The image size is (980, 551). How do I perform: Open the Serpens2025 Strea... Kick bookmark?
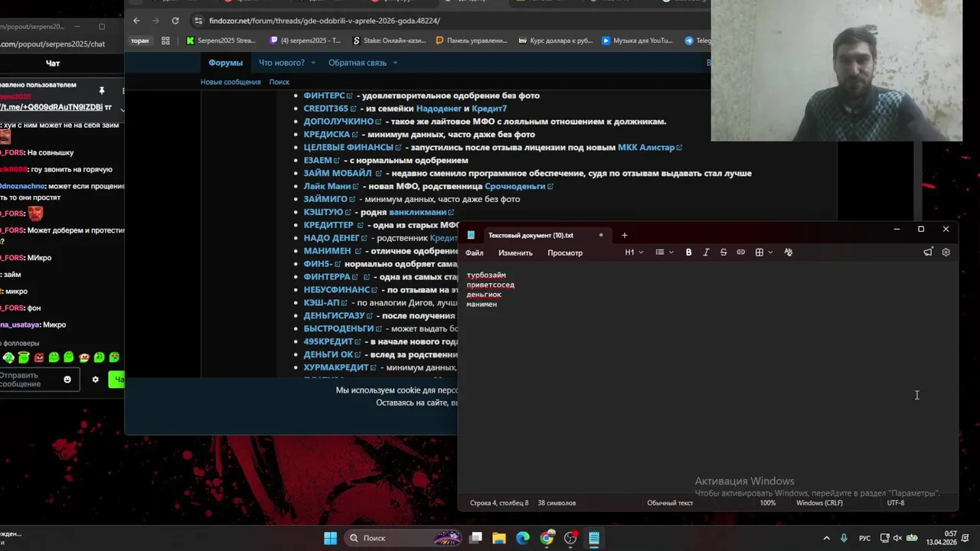click(222, 41)
